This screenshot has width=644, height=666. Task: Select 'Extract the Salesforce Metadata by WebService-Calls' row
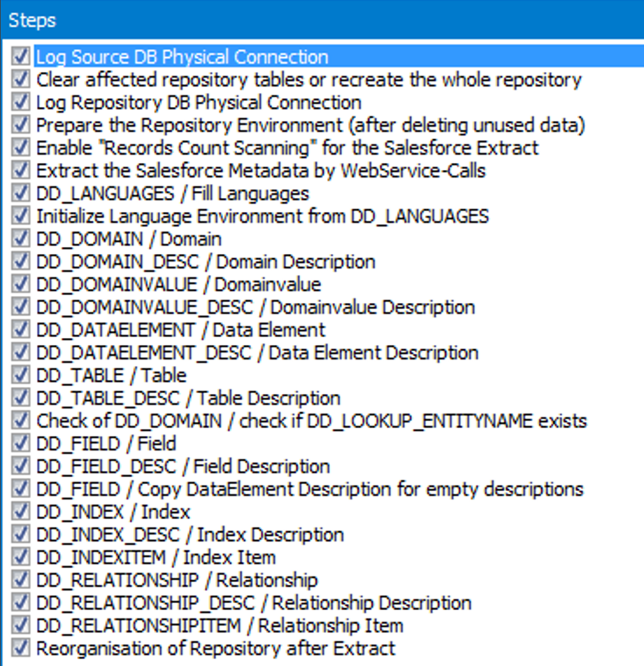pos(261,171)
